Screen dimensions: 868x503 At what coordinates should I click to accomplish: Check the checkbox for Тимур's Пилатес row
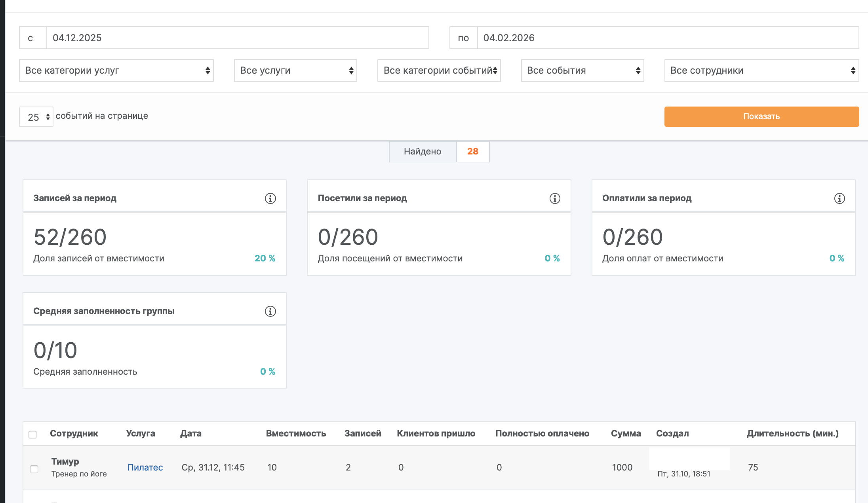pyautogui.click(x=34, y=469)
